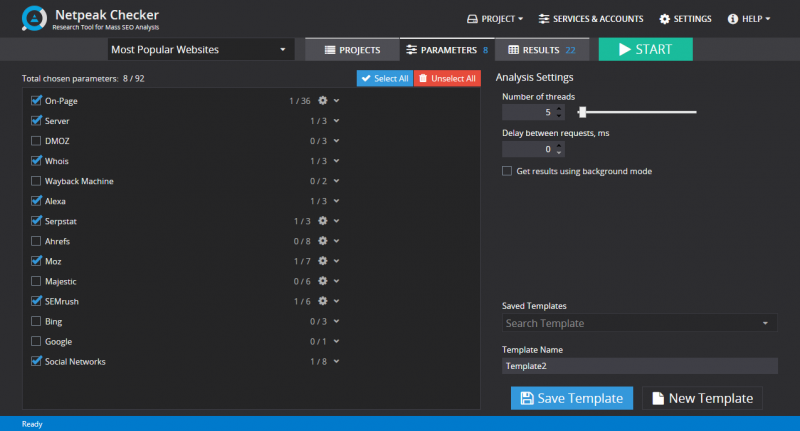The width and height of the screenshot is (800, 431).
Task: Increase delay between requests with up arrow
Action: (x=559, y=145)
